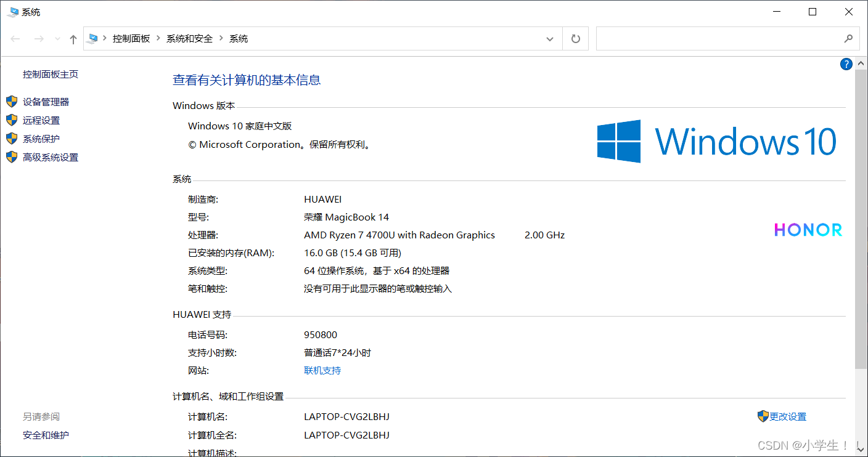This screenshot has height=457, width=868.
Task: Open 设备管理器 link
Action: pos(46,102)
